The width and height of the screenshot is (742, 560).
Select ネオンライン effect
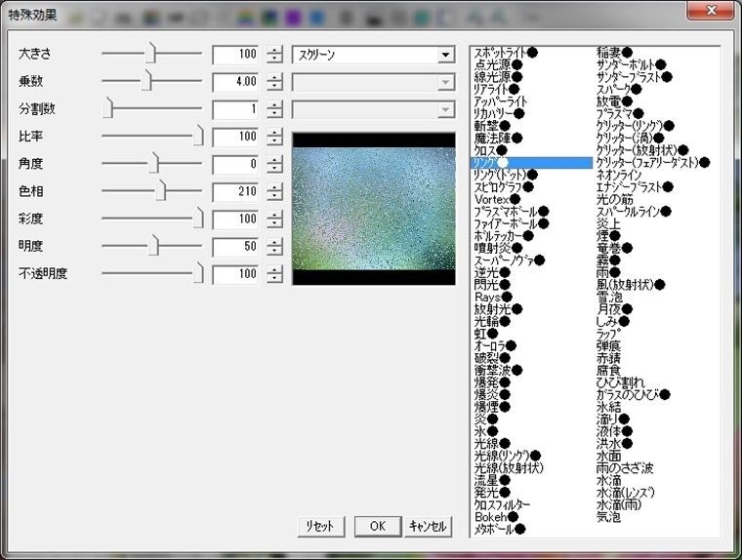coord(618,175)
